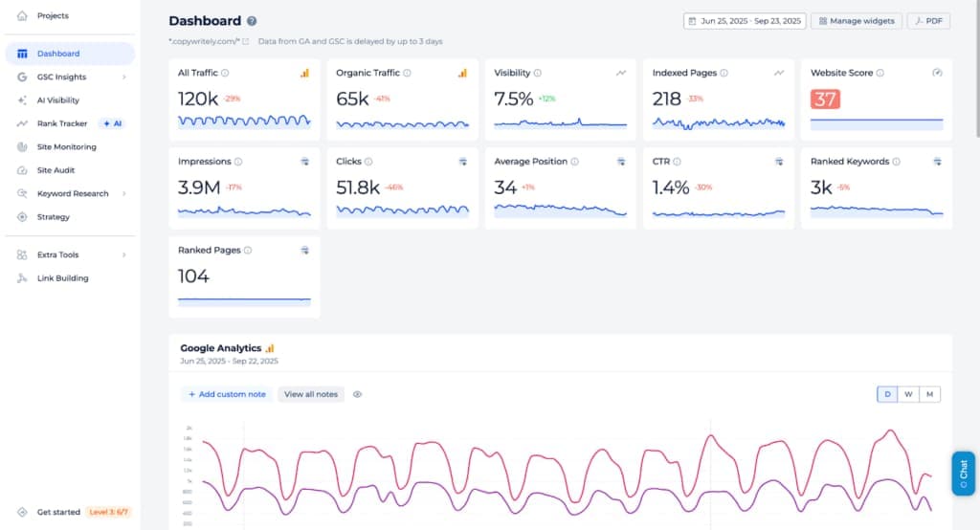This screenshot has width=980, height=530.
Task: Click the trend icon on Visibility widget
Action: pos(620,73)
